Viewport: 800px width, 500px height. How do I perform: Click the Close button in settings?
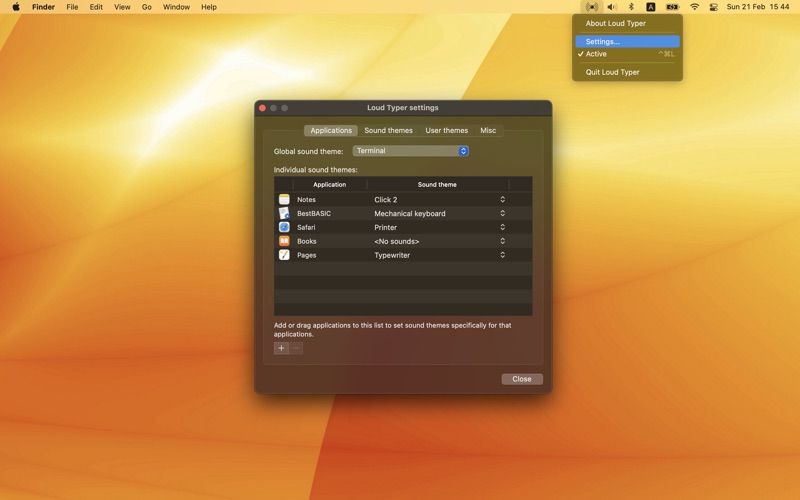click(522, 379)
